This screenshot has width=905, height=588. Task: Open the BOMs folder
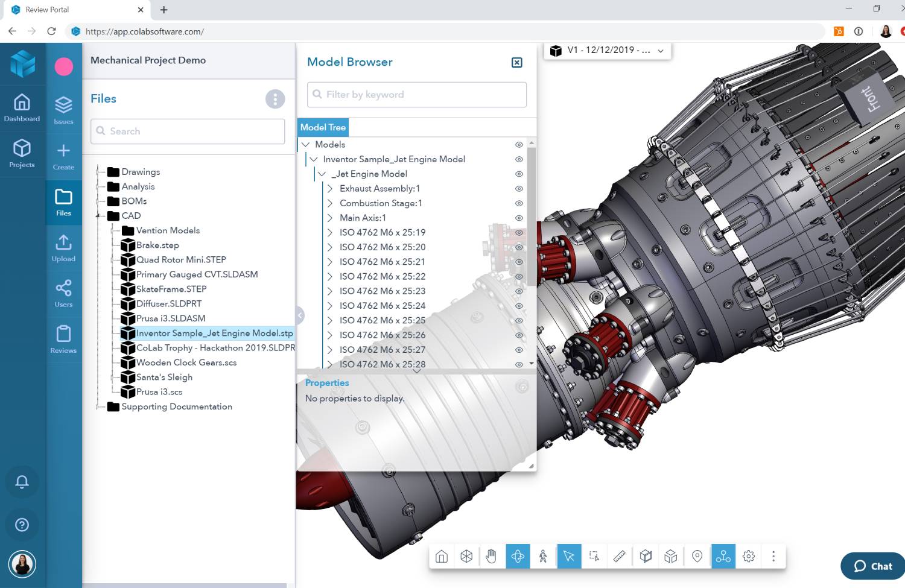[134, 201]
